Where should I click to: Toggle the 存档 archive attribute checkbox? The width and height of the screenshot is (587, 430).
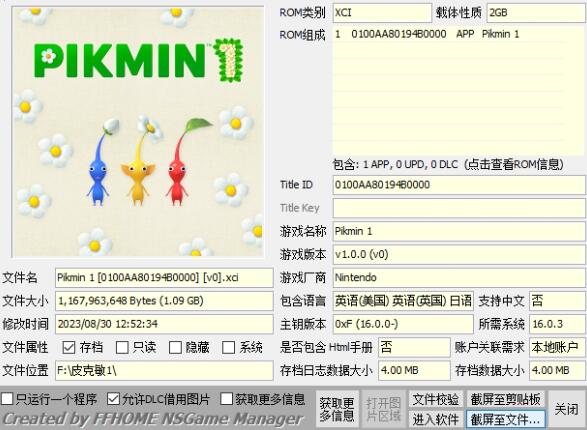click(x=69, y=347)
